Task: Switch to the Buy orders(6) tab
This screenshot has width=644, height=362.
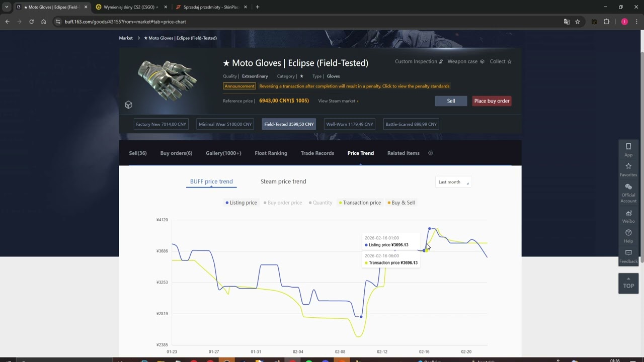Action: 176,153
